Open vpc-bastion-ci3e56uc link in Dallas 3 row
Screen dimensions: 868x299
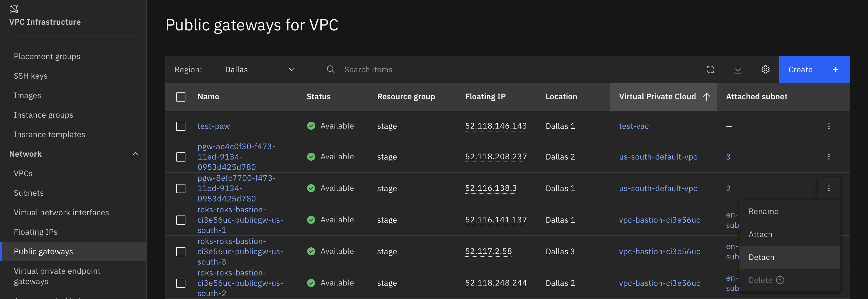(x=659, y=252)
